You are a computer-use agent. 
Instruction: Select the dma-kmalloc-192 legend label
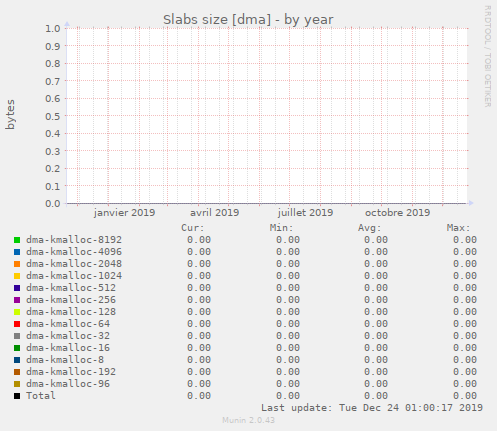(x=71, y=372)
